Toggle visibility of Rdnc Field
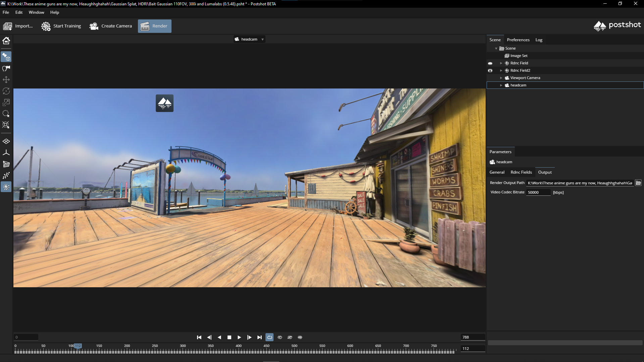 click(490, 63)
